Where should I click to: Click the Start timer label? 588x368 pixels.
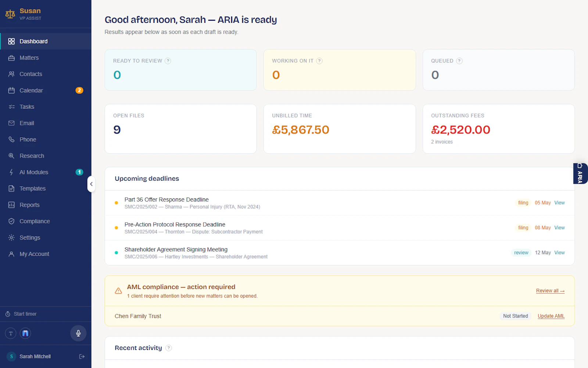tap(25, 314)
